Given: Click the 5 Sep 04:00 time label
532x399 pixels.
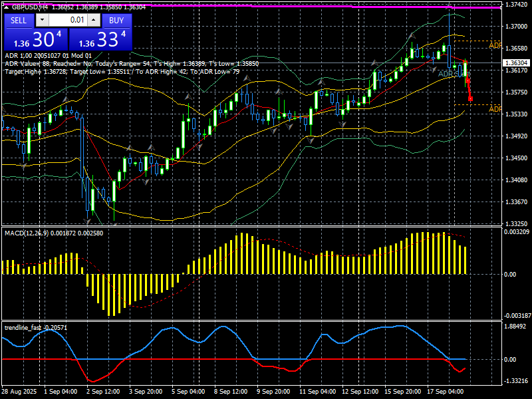Looking at the screenshot, I should (x=189, y=392).
